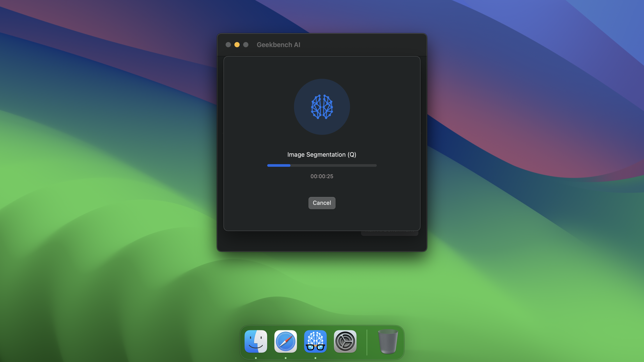Click empty area of the window title bar
This screenshot has height=362, width=644.
click(x=363, y=45)
